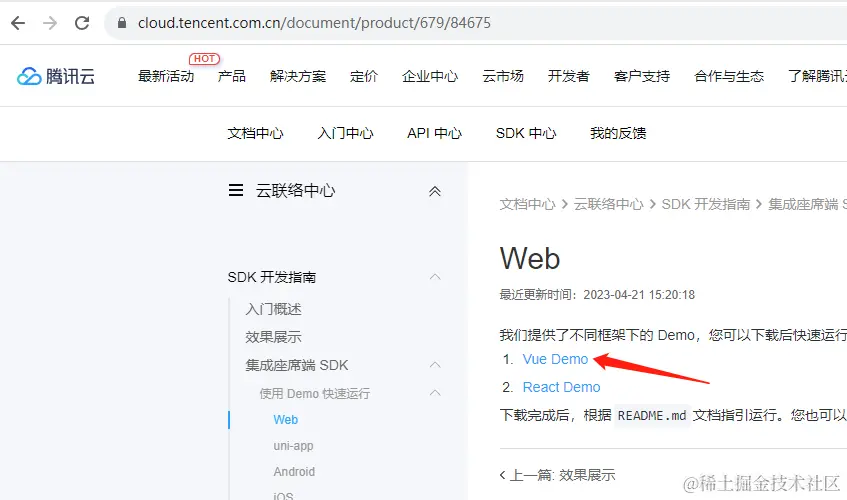Viewport: 847px width, 500px height.
Task: Open 效果展示 in the sidebar
Action: (x=273, y=337)
